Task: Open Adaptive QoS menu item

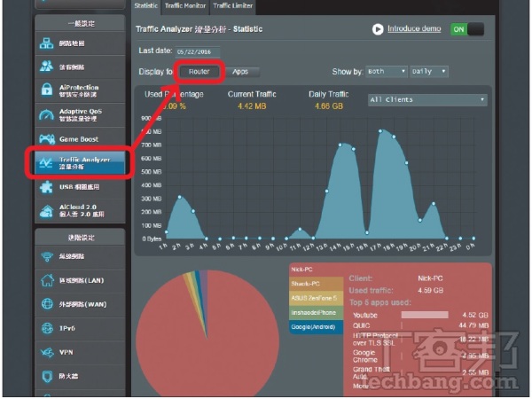Action: (80, 114)
